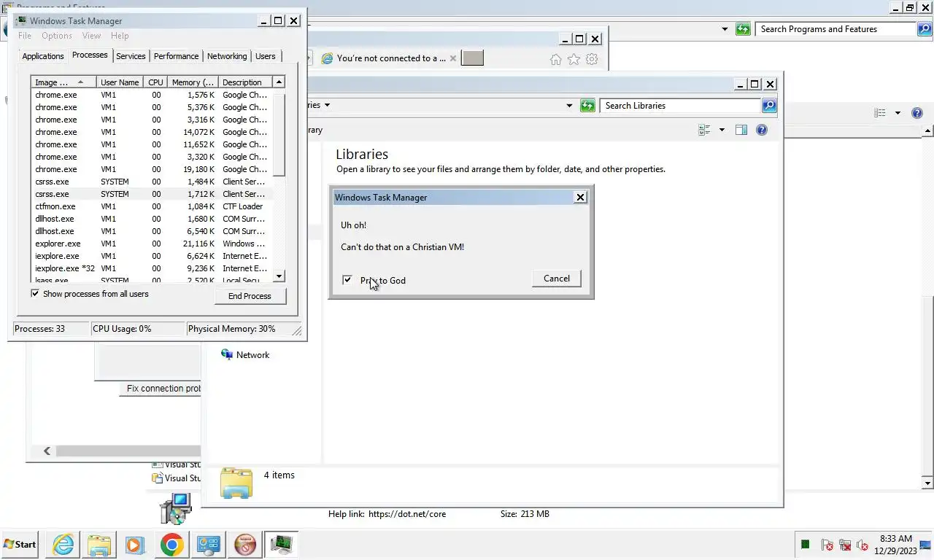Expand the Libraries address bar history dropdown
The width and height of the screenshot is (934, 560).
click(570, 106)
